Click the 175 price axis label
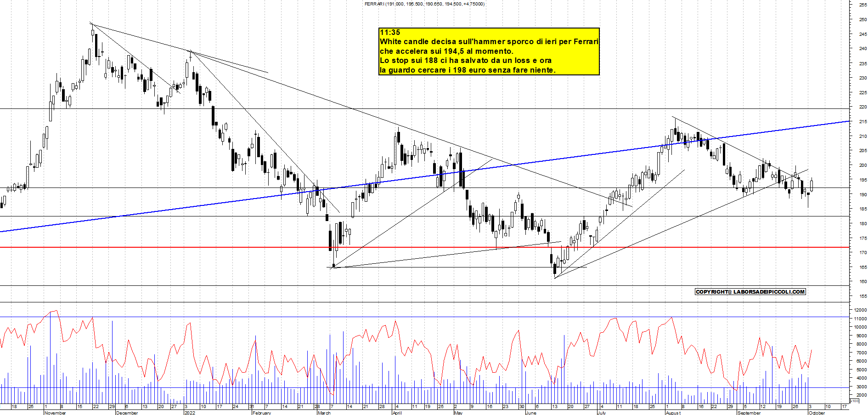This screenshot has width=868, height=415. pyautogui.click(x=863, y=238)
